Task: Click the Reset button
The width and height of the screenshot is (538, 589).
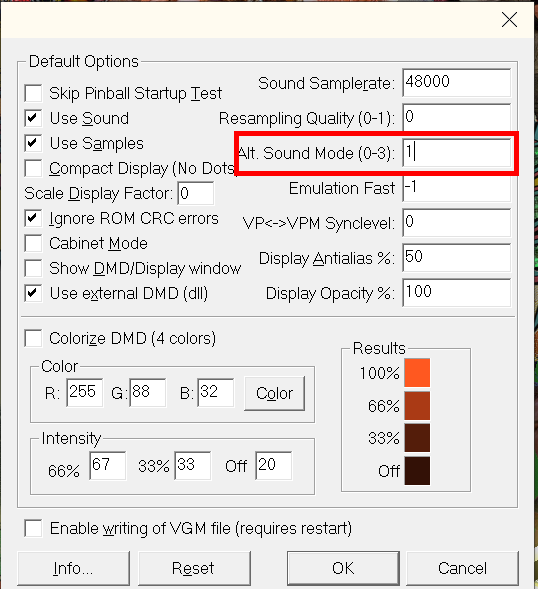Action: [x=194, y=568]
